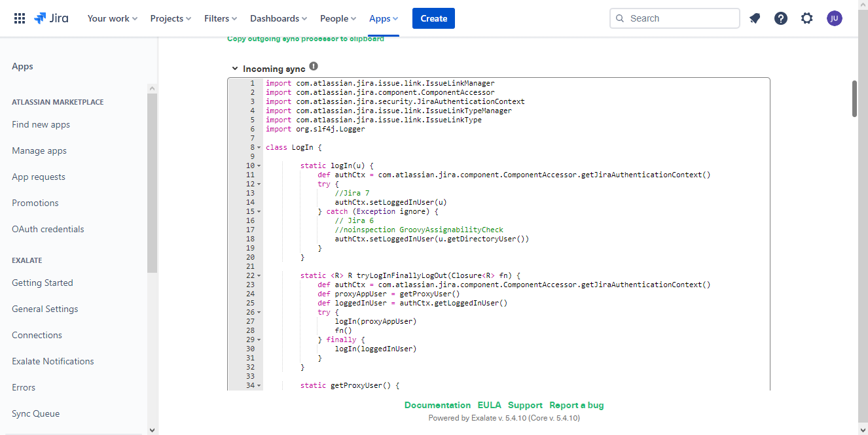Open the Dashboards dropdown
868x435 pixels.
click(x=279, y=18)
